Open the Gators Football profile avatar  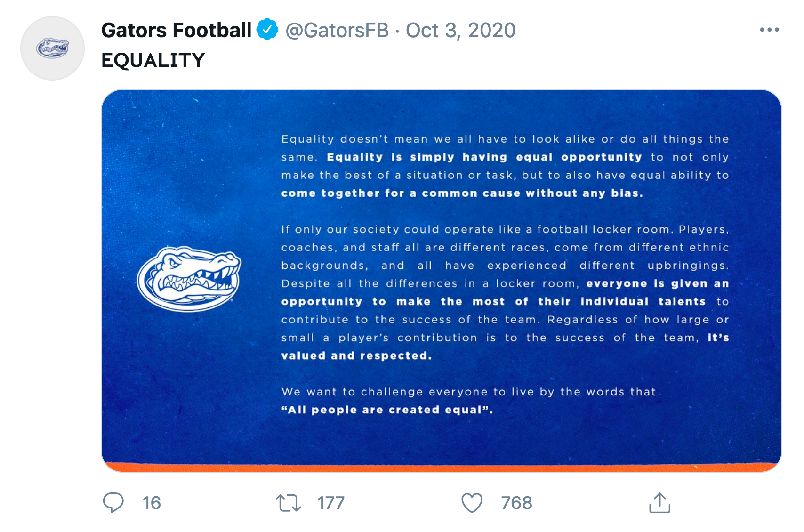pos(52,48)
